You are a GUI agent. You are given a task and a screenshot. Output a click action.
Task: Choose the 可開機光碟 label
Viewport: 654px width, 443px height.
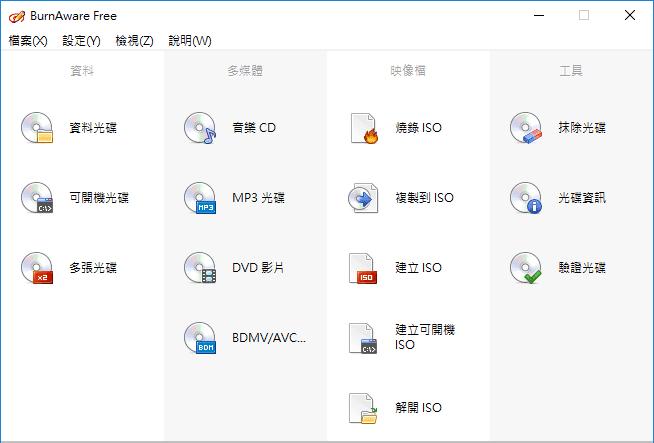[x=99, y=198]
